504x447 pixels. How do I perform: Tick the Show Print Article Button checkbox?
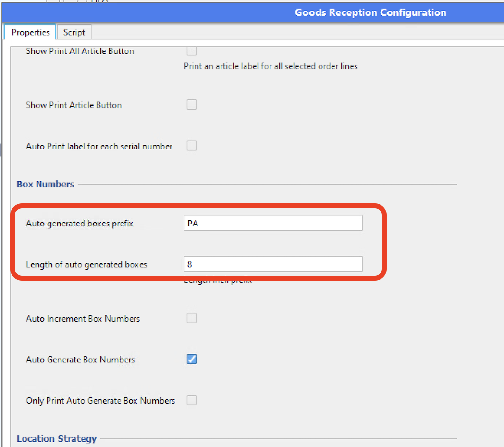[192, 105]
